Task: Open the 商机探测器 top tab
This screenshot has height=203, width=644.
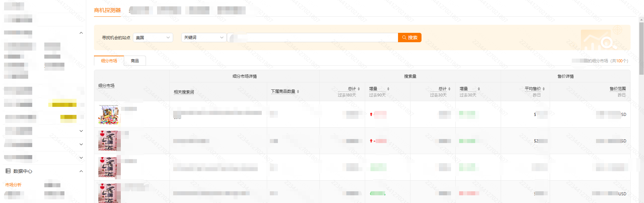Action: (107, 10)
